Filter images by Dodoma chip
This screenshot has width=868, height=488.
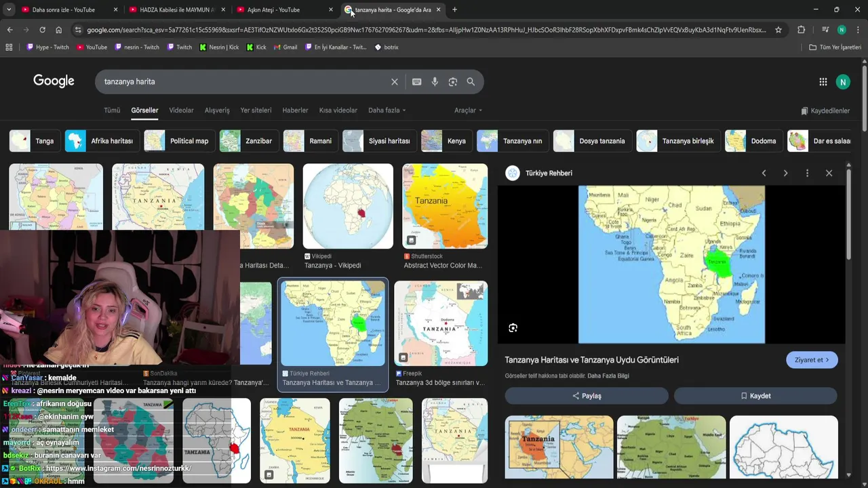(753, 141)
